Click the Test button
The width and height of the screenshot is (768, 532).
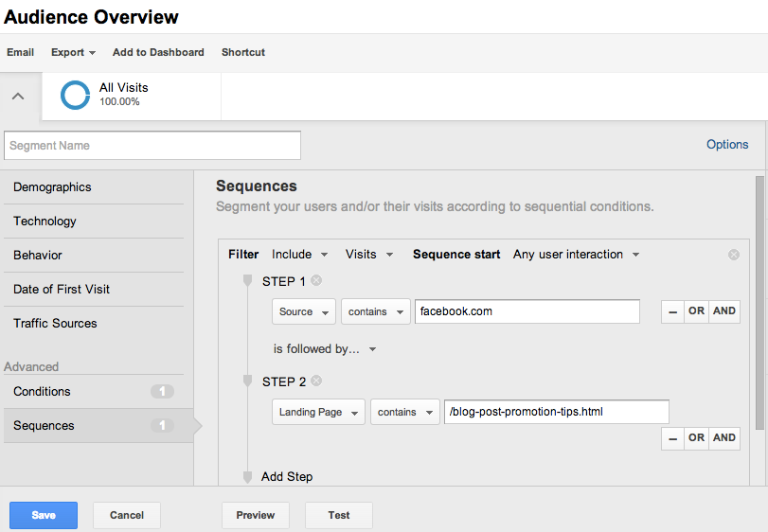pyautogui.click(x=339, y=515)
